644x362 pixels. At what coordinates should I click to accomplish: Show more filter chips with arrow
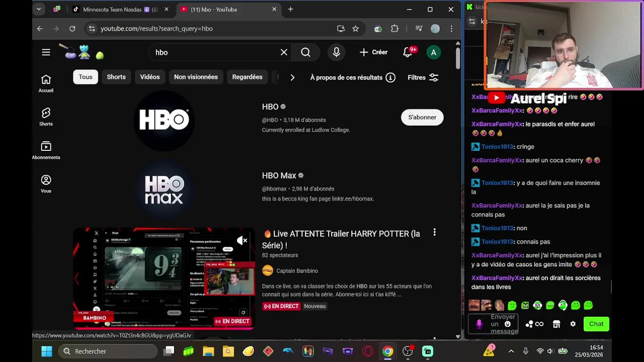(292, 77)
